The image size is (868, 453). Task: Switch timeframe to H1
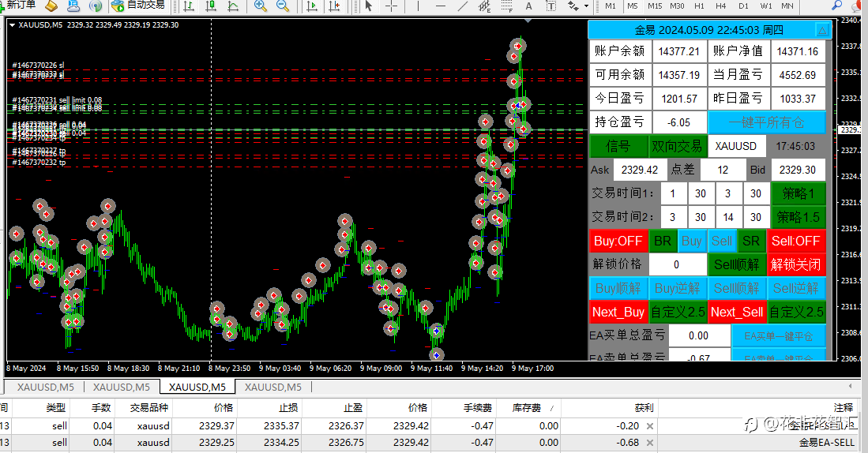click(699, 6)
